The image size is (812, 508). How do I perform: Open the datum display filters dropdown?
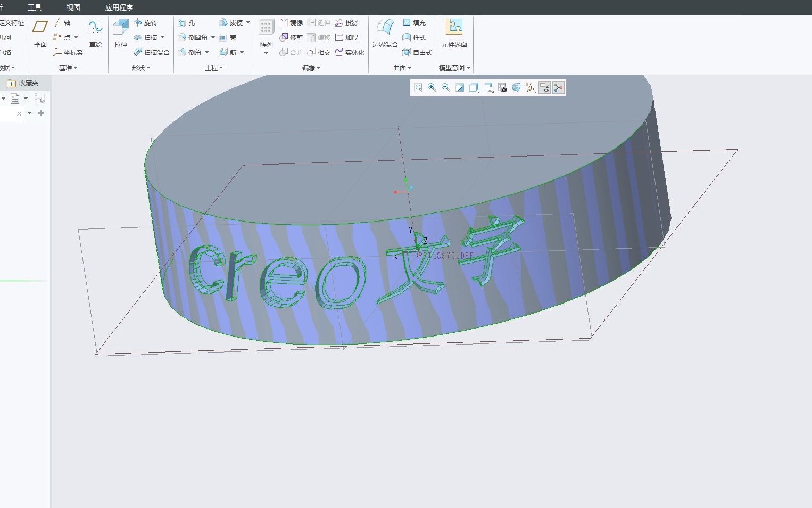530,87
